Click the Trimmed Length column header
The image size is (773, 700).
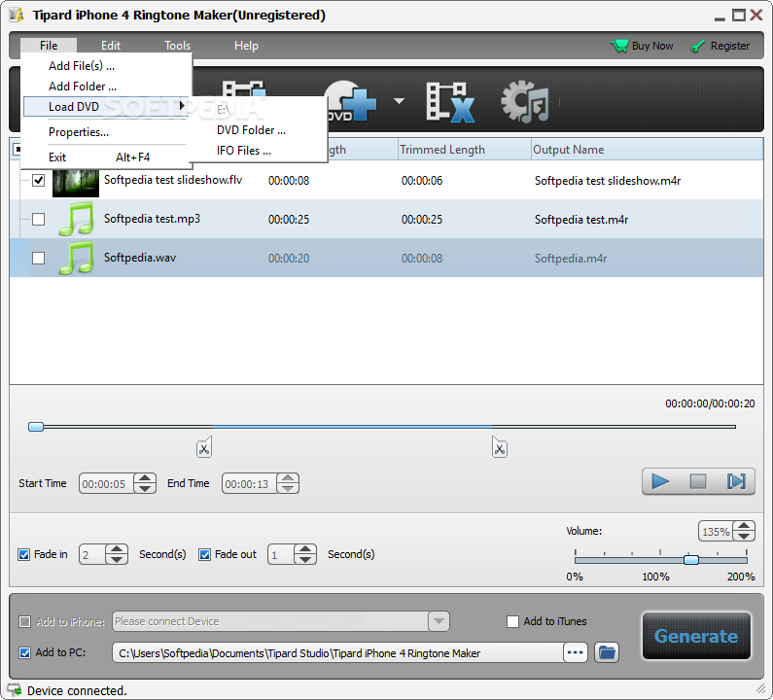465,150
